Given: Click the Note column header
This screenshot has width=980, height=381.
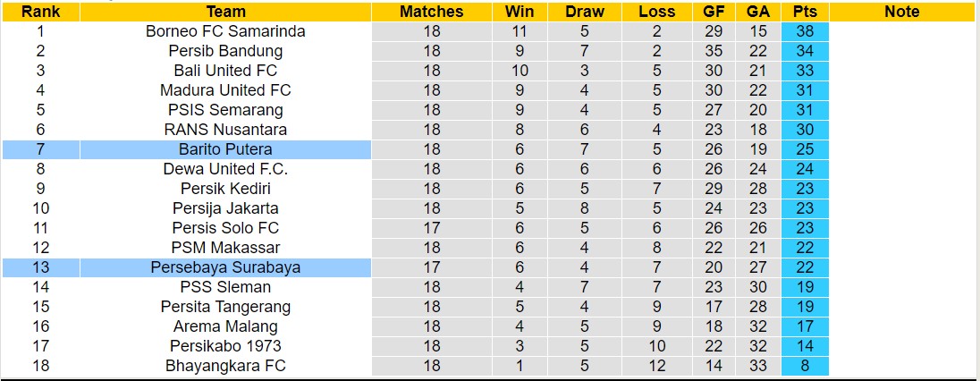Looking at the screenshot, I should (x=901, y=12).
